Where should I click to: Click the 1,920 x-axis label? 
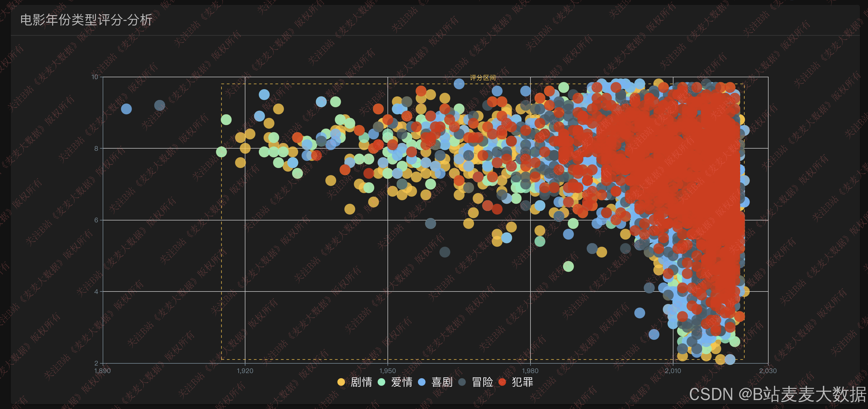click(245, 371)
